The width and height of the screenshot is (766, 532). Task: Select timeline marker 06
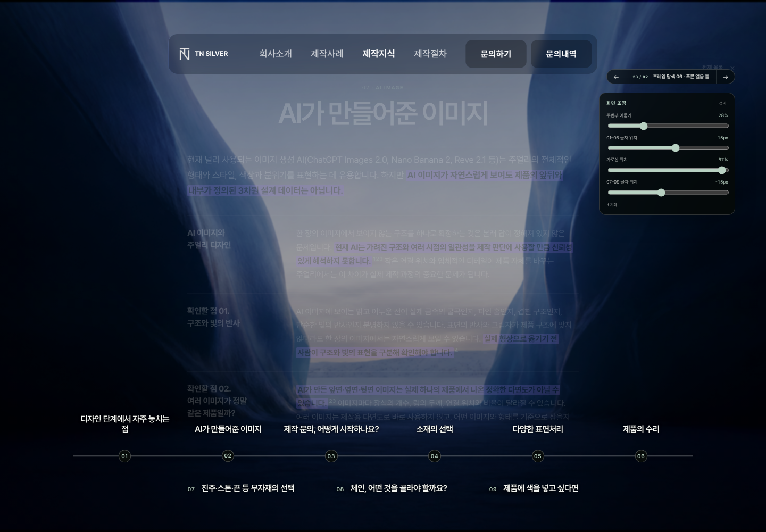click(641, 456)
